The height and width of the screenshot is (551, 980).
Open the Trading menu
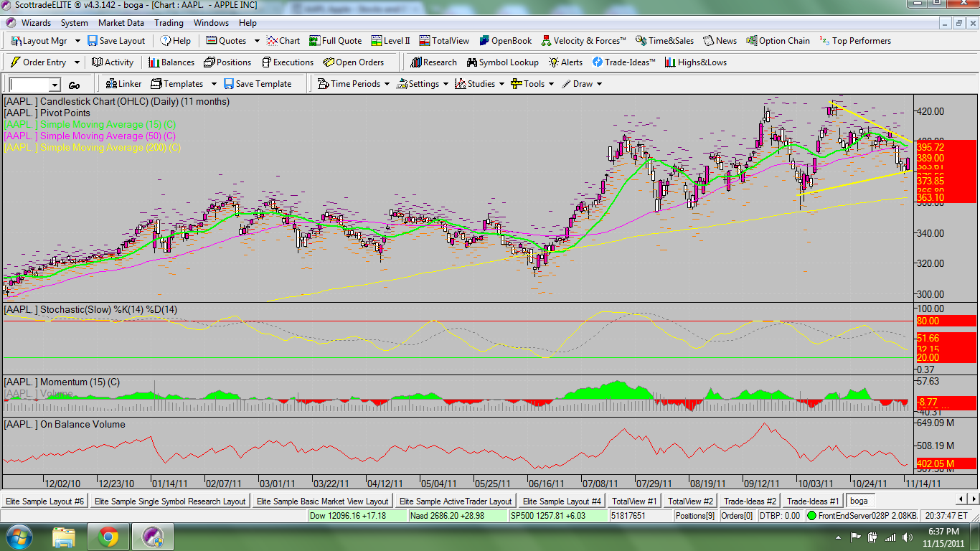click(169, 23)
